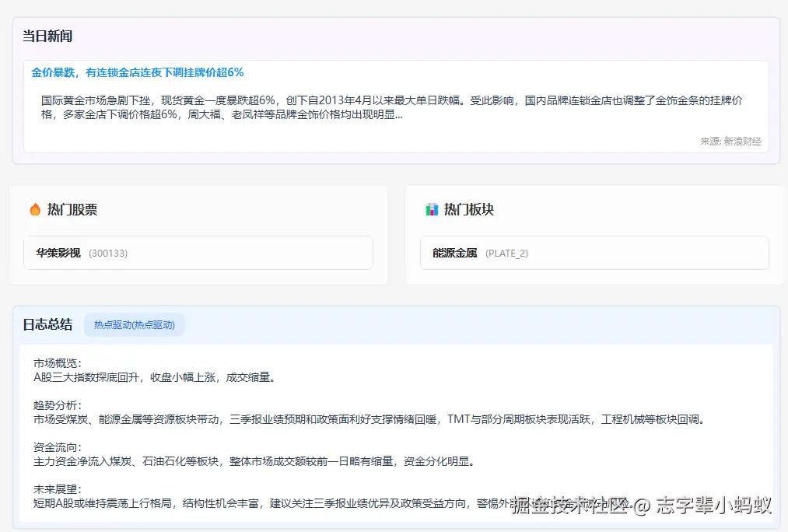The height and width of the screenshot is (532, 788).
Task: Click the fire icon beside 热门股票
Action: coord(34,209)
